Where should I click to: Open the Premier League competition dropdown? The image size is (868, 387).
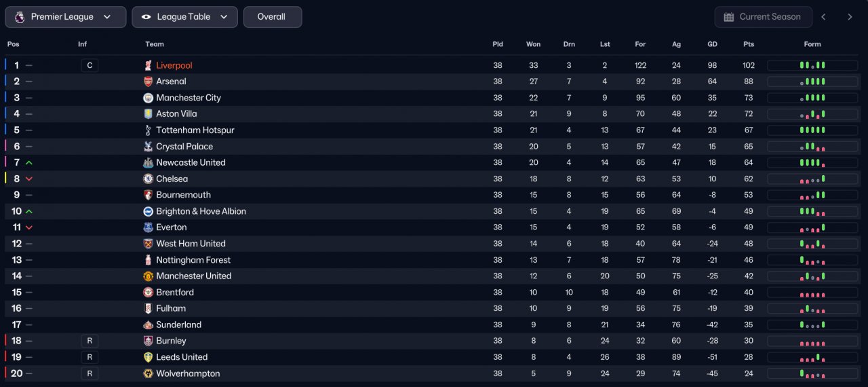65,17
